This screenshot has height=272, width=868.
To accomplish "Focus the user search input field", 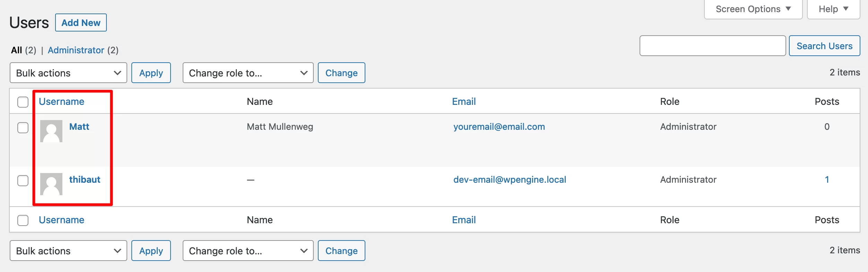I will click(x=713, y=46).
